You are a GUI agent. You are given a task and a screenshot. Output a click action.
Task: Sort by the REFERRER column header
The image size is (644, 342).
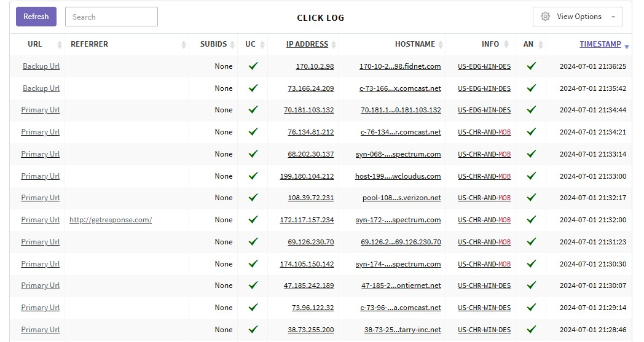click(89, 44)
